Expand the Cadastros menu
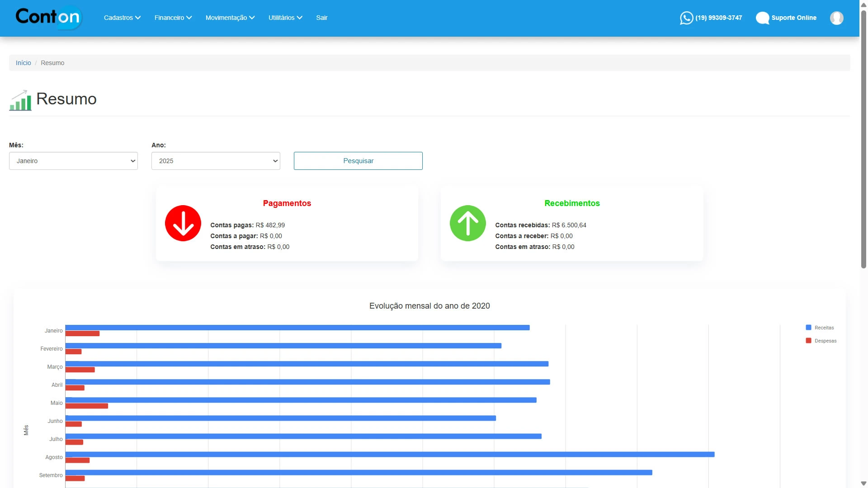Screen dimensions: 868x488 click(122, 18)
